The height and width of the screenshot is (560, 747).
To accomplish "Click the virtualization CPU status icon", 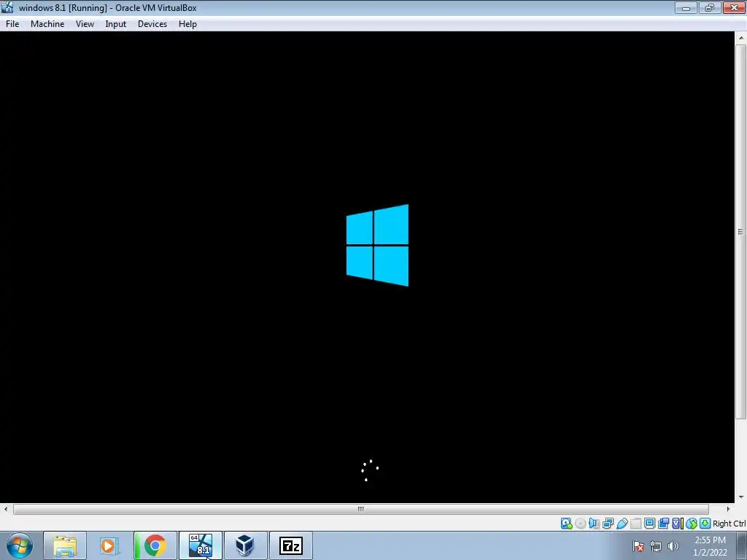I will coord(677,524).
